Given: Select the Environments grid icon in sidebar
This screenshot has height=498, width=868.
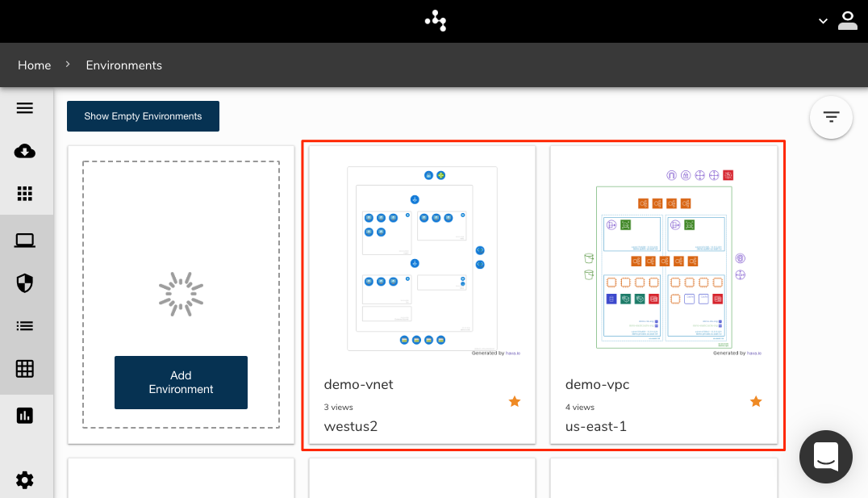Looking at the screenshot, I should coord(25,194).
